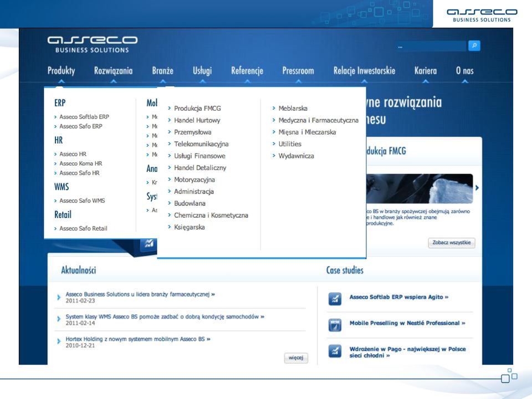
Task: Expand the arrow under Branże
Action: 163,81
